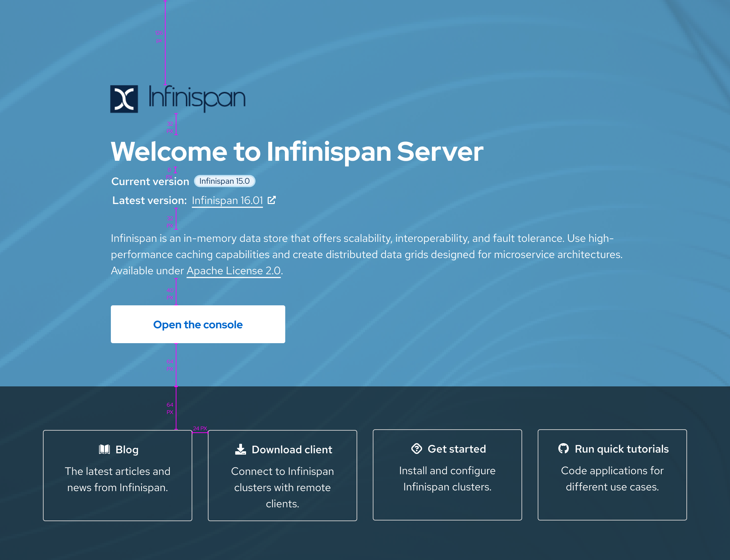
Task: Click "Connect to Infinispan clusters" card description
Action: tap(283, 487)
